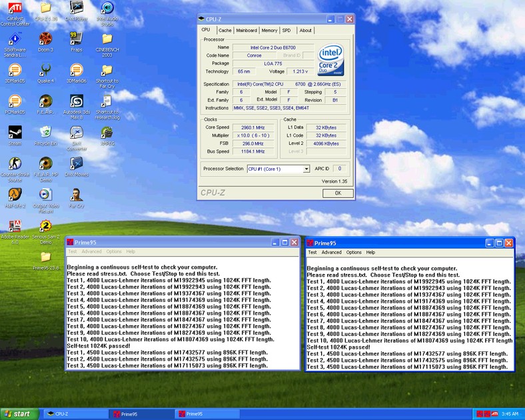Open the Doom 3 desktop shortcut
Image resolution: width=525 pixels, height=420 pixels.
coord(45,39)
